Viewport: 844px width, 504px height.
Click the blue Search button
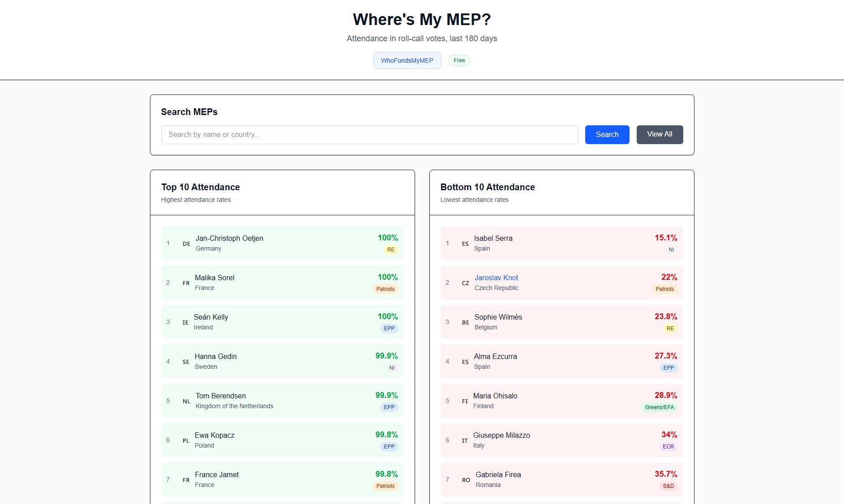coord(607,134)
